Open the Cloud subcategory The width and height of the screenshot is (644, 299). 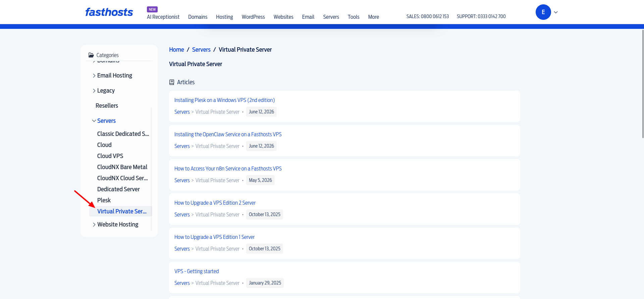[x=104, y=145]
